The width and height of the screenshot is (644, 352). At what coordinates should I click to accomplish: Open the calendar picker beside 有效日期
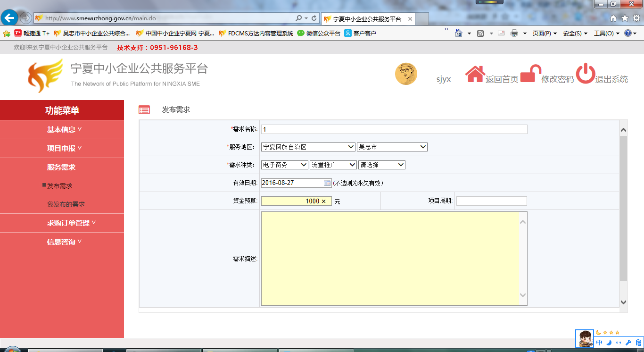pyautogui.click(x=327, y=183)
